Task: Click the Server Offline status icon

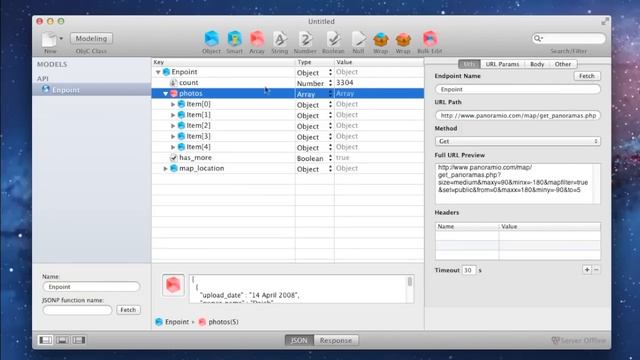Action: point(556,340)
